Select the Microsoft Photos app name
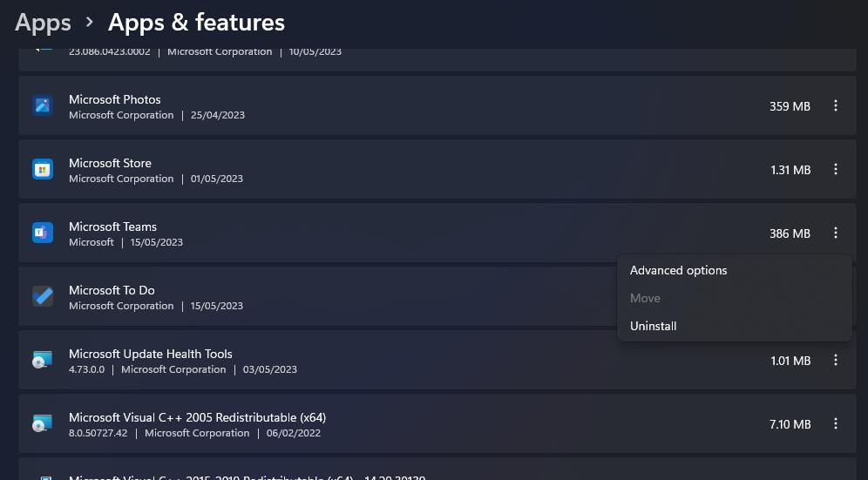868x480 pixels. 114,99
